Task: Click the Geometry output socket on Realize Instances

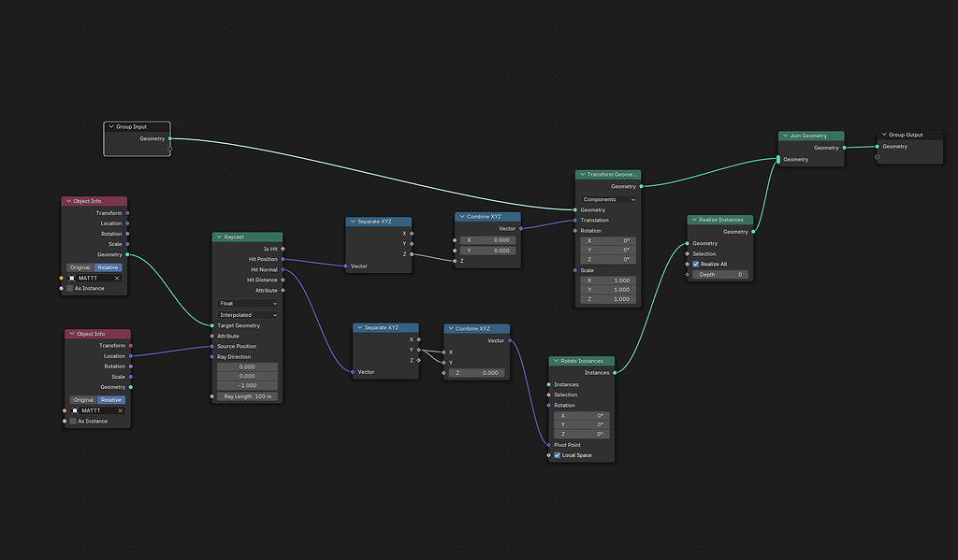Action: pos(753,232)
